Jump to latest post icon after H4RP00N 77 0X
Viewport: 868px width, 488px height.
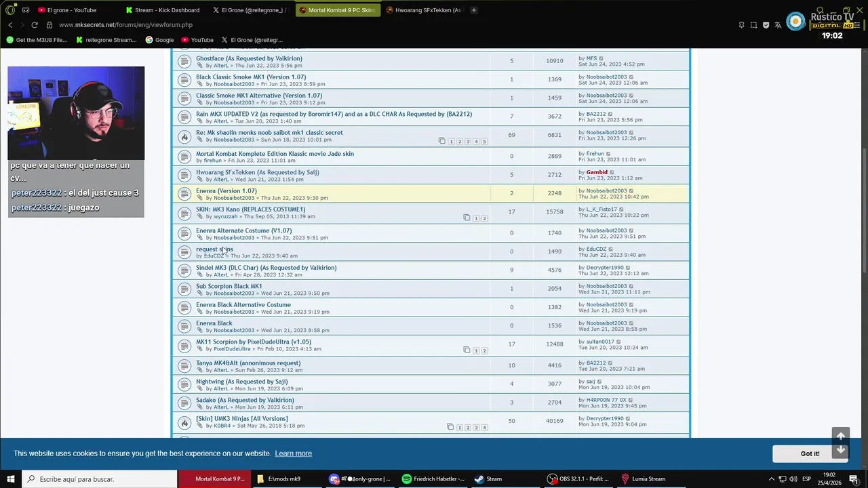click(x=631, y=400)
